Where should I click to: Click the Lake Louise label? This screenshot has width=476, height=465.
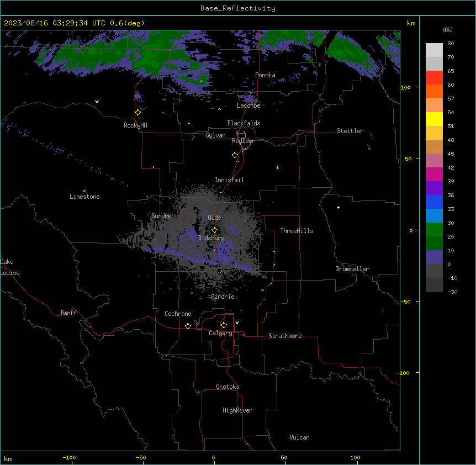pos(10,267)
